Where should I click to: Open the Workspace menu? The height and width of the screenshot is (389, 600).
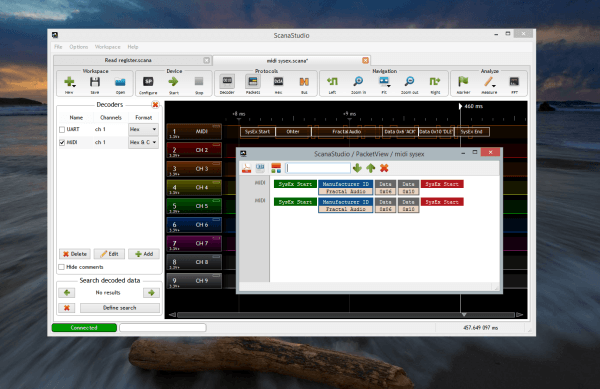108,47
